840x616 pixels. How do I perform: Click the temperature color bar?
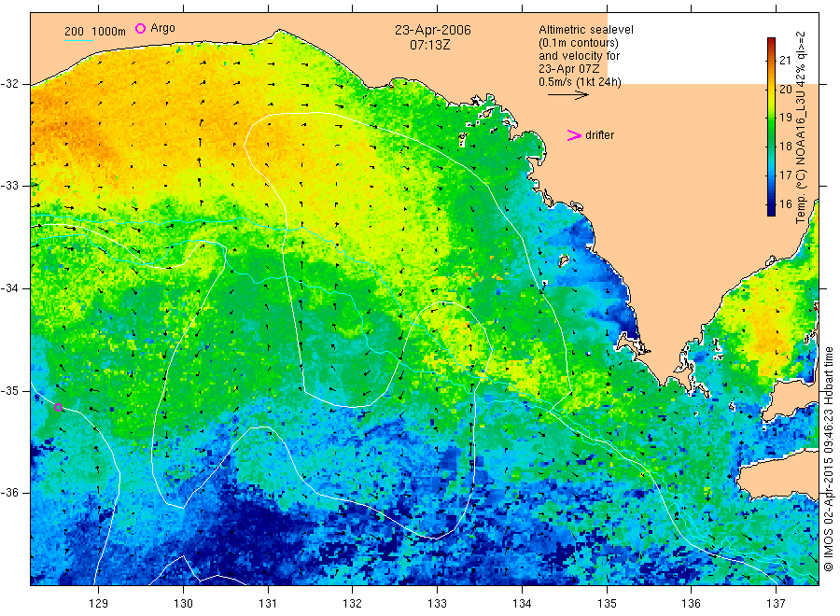click(x=771, y=127)
